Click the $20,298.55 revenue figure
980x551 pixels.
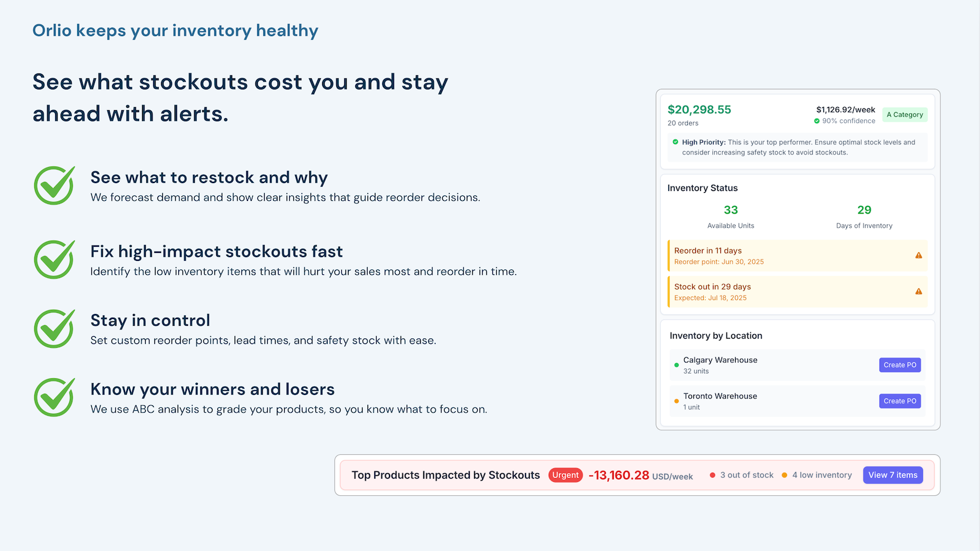[699, 110]
